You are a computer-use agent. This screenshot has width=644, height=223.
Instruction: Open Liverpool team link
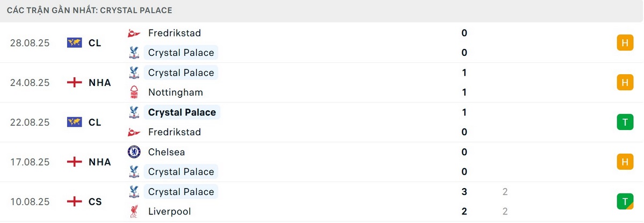point(170,212)
